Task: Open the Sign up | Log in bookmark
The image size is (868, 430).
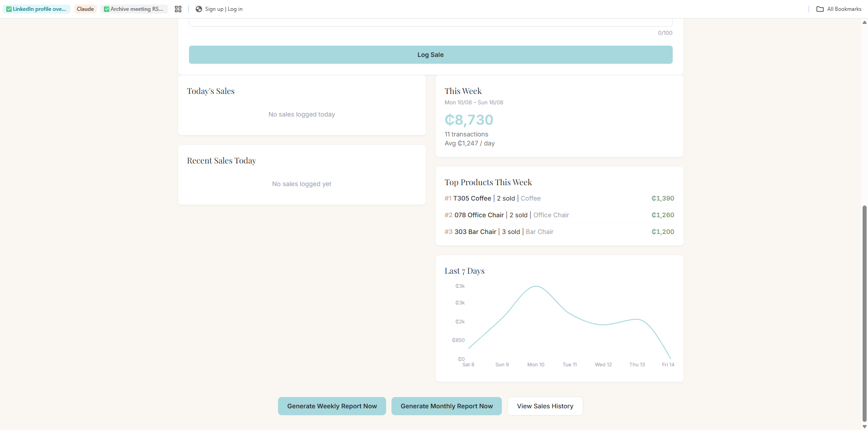Action: tap(219, 9)
